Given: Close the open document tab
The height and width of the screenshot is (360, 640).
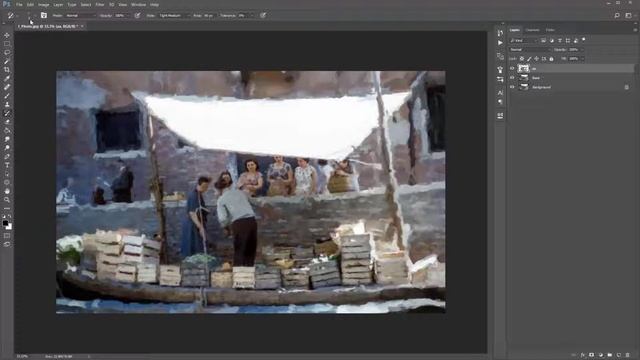Looking at the screenshot, I should point(82,26).
